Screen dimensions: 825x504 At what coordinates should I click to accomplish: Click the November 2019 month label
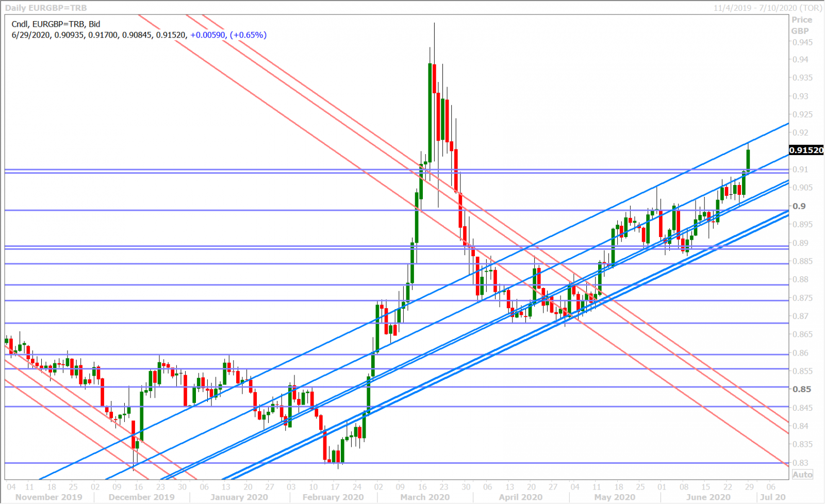tap(48, 497)
